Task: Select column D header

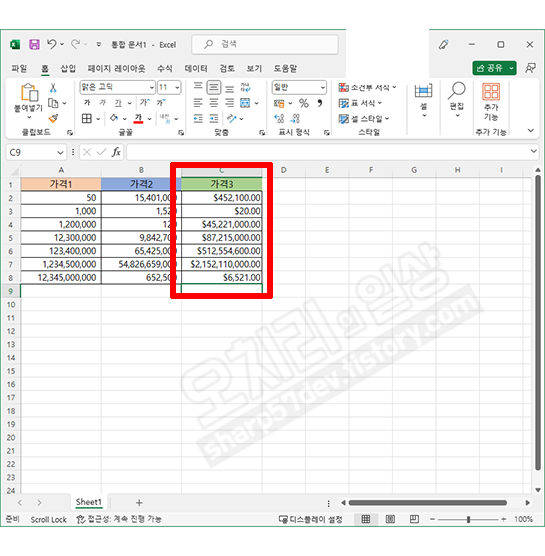Action: click(283, 170)
